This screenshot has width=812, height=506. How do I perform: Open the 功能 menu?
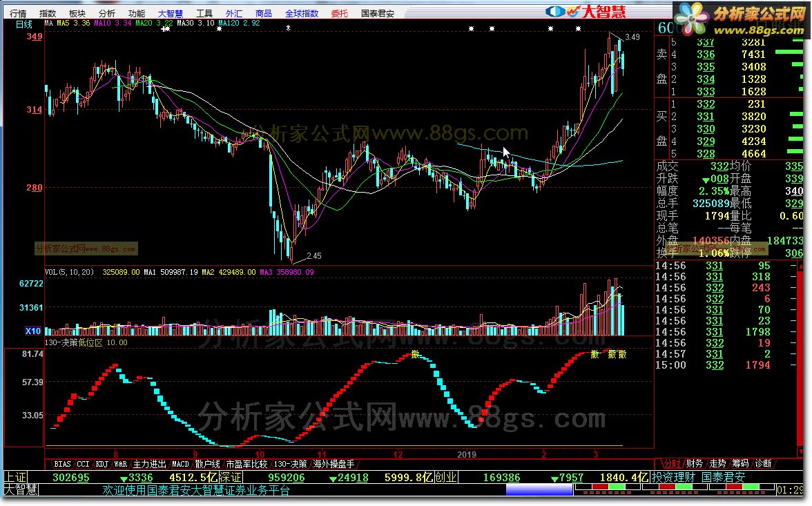tap(137, 14)
